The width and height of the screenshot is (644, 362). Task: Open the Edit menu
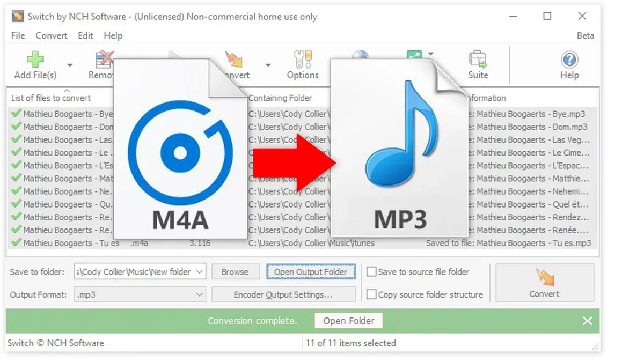tap(85, 35)
